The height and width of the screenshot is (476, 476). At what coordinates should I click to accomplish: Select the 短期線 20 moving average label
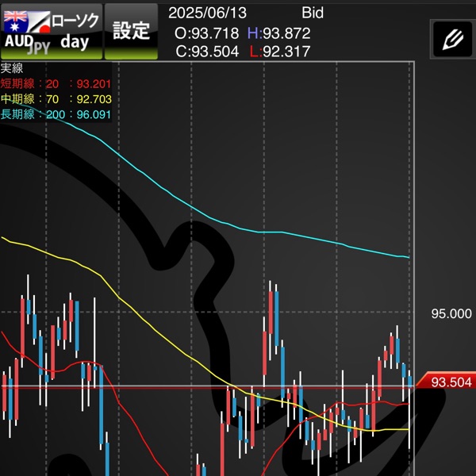[56, 84]
